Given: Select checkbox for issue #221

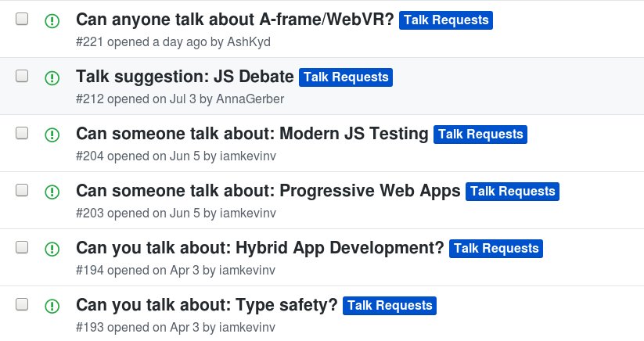Looking at the screenshot, I should [x=22, y=19].
